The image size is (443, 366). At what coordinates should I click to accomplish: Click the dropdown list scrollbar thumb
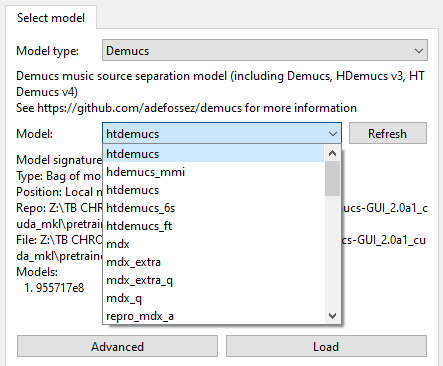click(x=332, y=179)
